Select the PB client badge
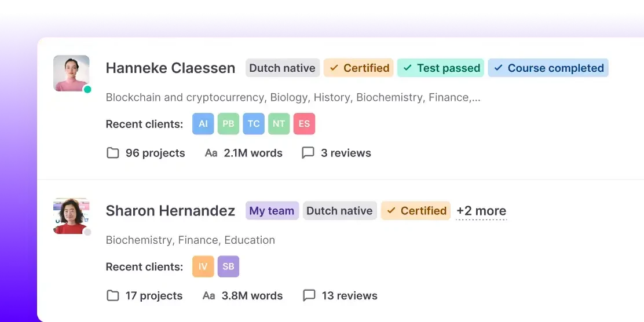644x322 pixels. [x=228, y=124]
